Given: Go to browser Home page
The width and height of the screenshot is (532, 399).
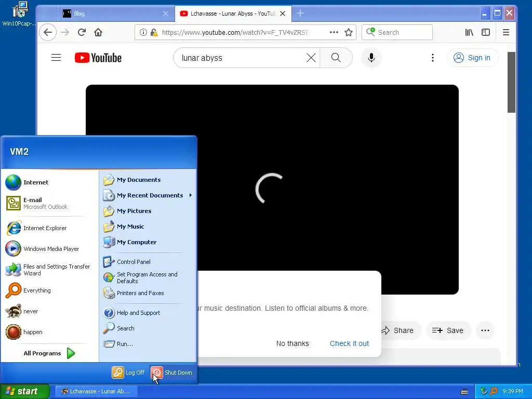Looking at the screenshot, I should [98, 33].
